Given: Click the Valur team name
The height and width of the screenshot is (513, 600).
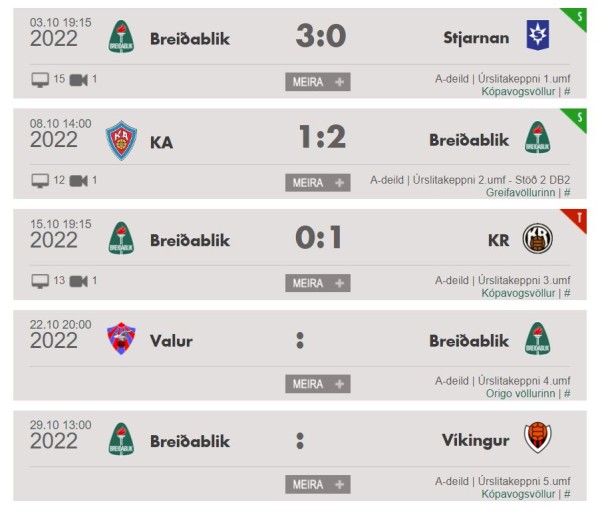Looking at the screenshot, I should tap(171, 341).
